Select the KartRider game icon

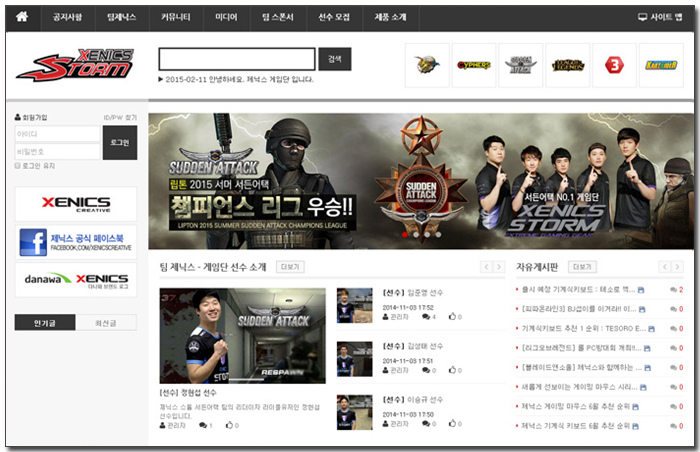tap(661, 65)
